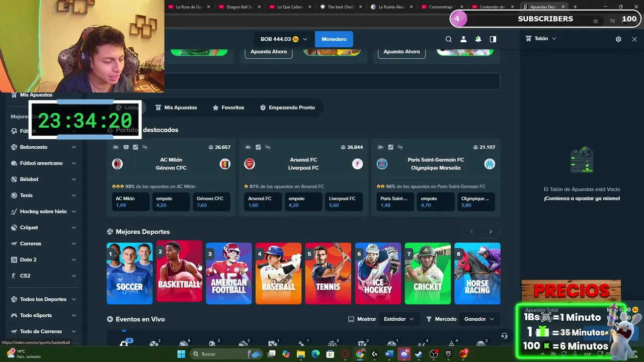Close the Talón bet slip panel
The height and width of the screenshot is (362, 644).
(634, 39)
